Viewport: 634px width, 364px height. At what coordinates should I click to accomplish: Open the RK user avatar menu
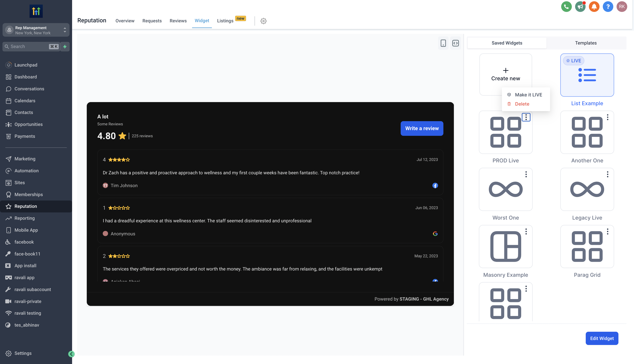click(622, 6)
